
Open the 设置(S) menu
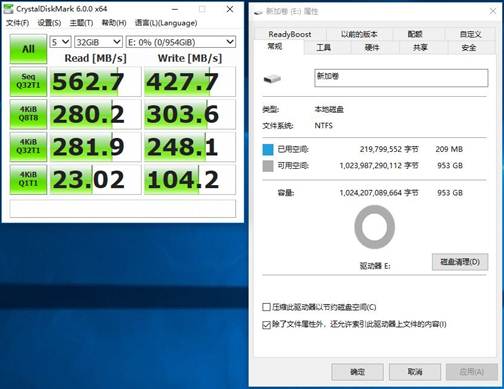[x=49, y=23]
